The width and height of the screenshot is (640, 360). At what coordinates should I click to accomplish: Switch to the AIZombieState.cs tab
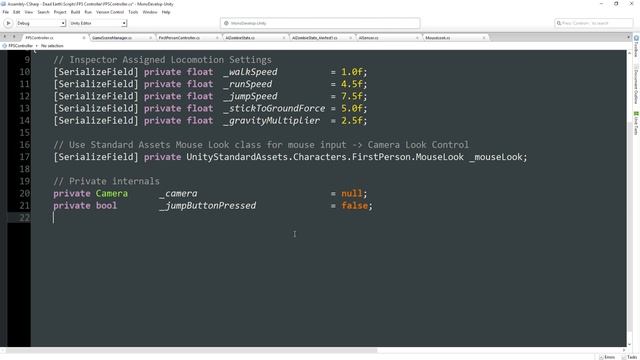pyautogui.click(x=255, y=38)
